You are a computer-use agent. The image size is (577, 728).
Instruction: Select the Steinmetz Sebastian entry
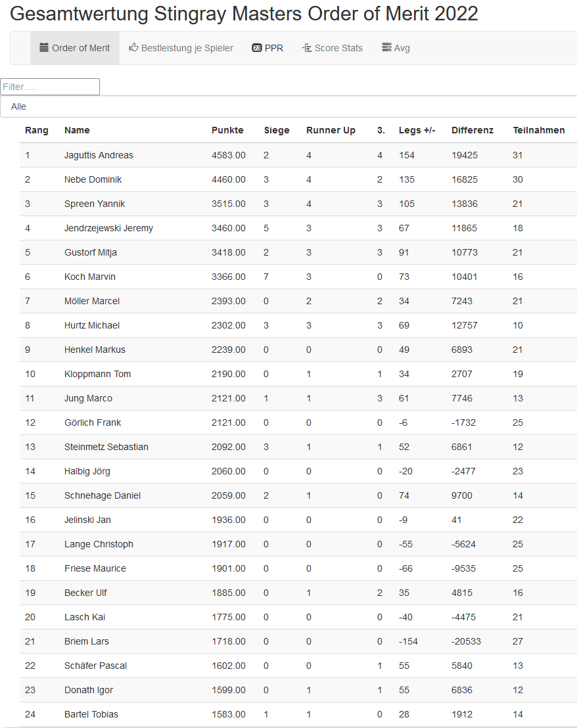click(x=106, y=447)
